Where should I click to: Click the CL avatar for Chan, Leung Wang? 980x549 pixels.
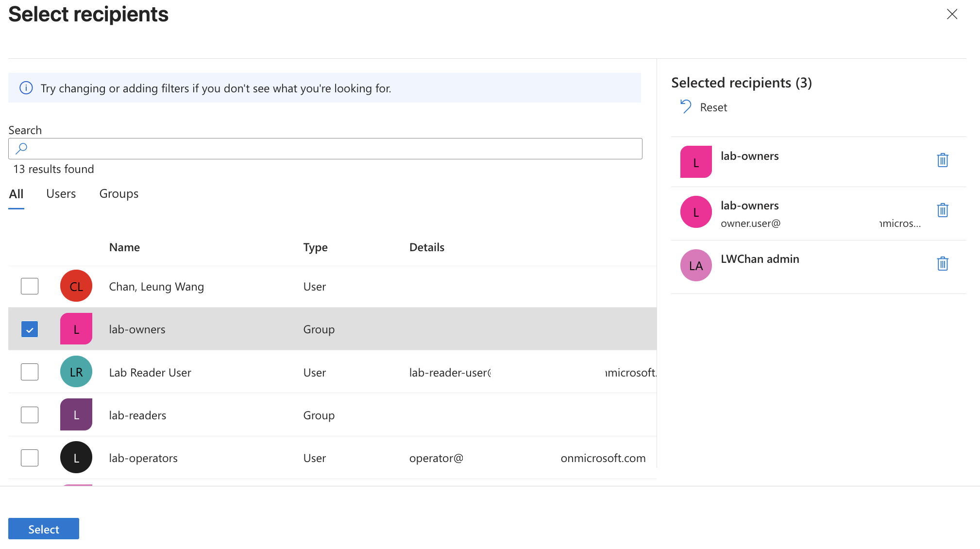click(x=76, y=286)
